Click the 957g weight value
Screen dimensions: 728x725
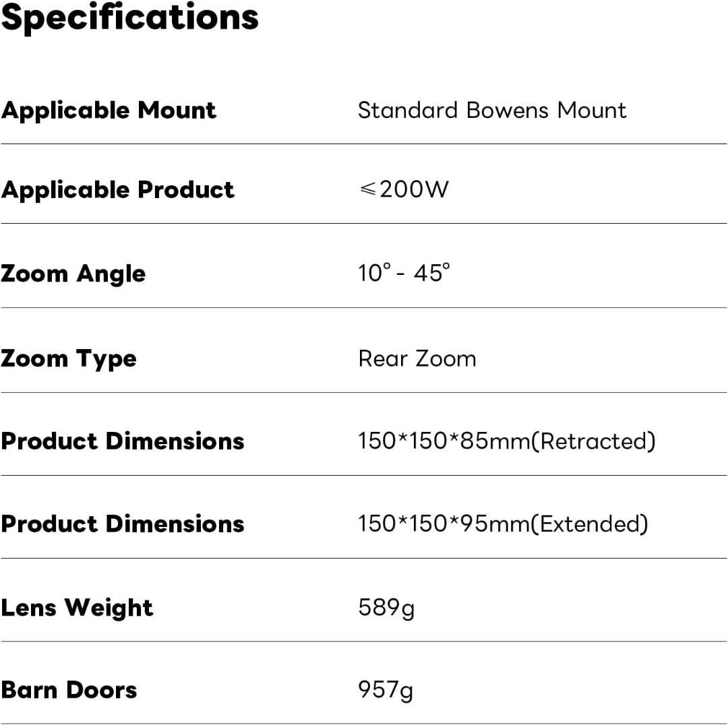click(x=386, y=690)
